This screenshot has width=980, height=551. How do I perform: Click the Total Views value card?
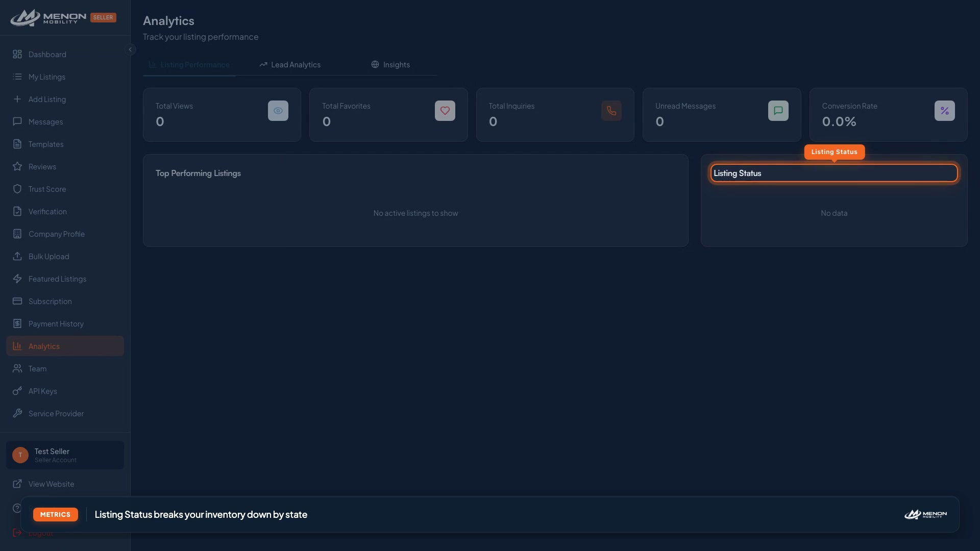pyautogui.click(x=222, y=115)
